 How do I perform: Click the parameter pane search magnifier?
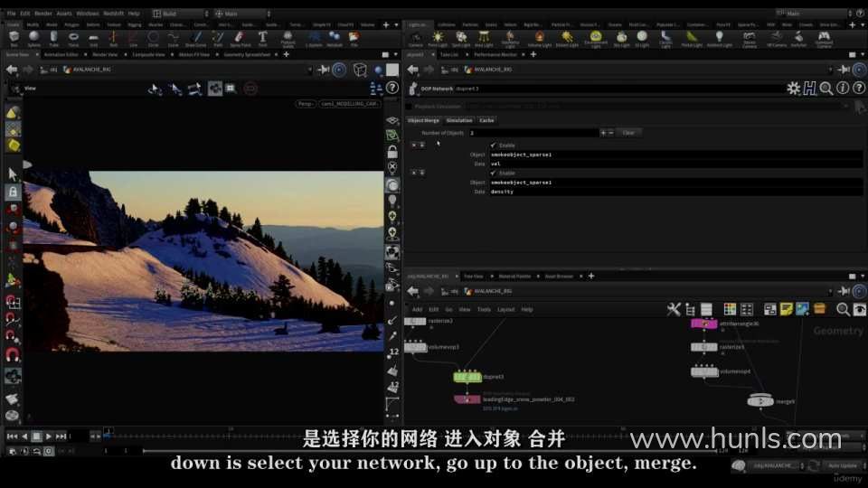[826, 88]
